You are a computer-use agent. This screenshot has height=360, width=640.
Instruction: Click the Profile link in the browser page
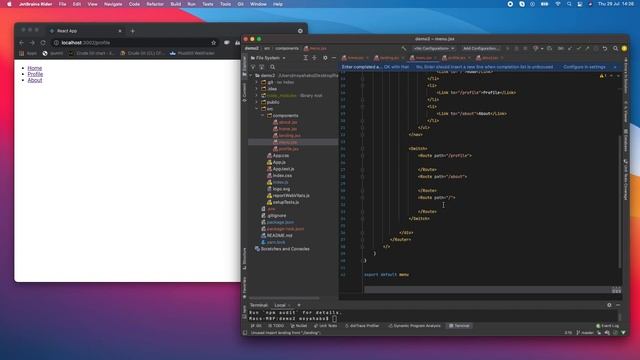[x=35, y=74]
